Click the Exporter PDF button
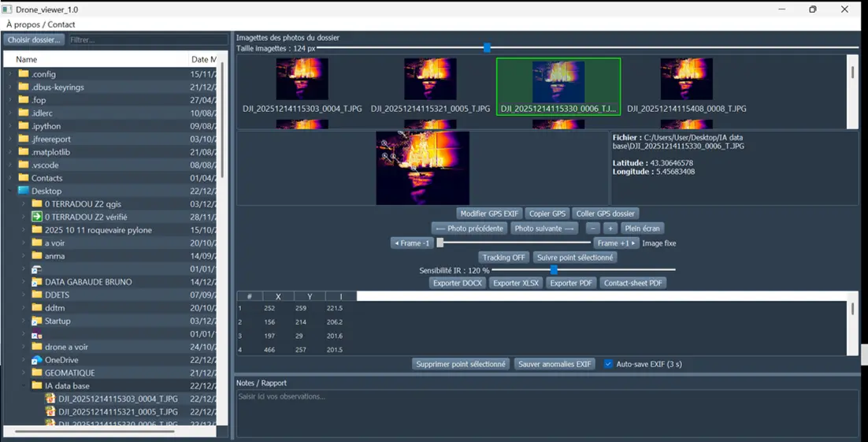This screenshot has width=868, height=442. pyautogui.click(x=571, y=283)
